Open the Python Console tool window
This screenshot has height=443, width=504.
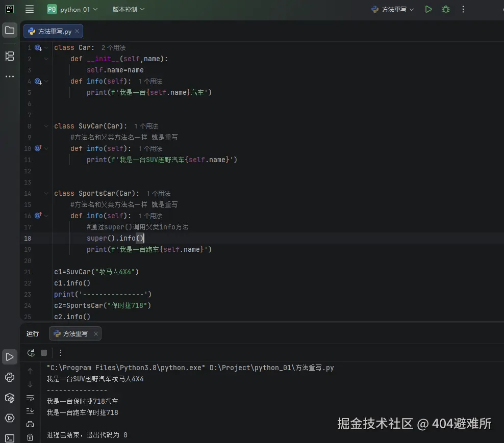tap(10, 377)
